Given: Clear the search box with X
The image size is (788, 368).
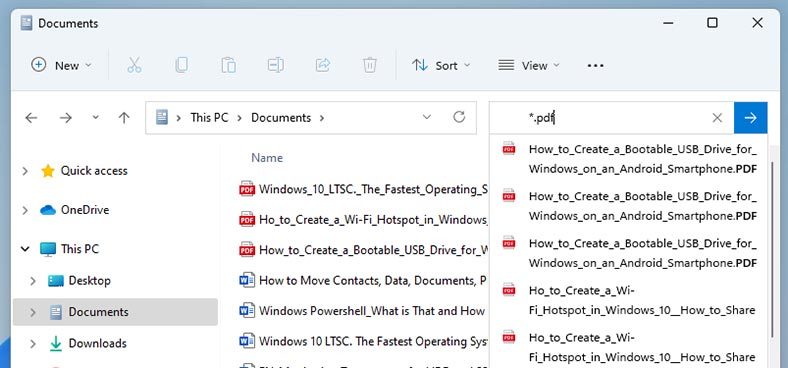Looking at the screenshot, I should [717, 118].
